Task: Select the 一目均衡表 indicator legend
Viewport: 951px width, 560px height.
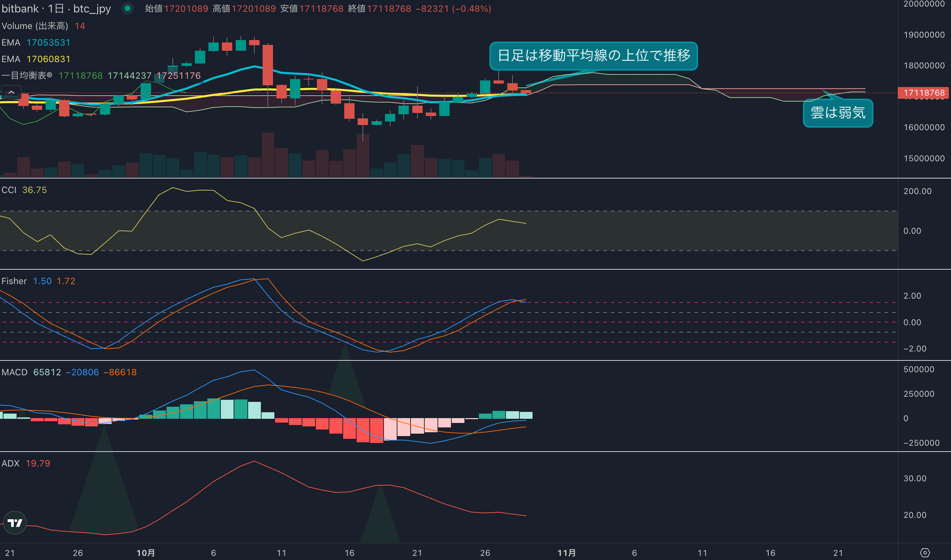Action: click(27, 76)
